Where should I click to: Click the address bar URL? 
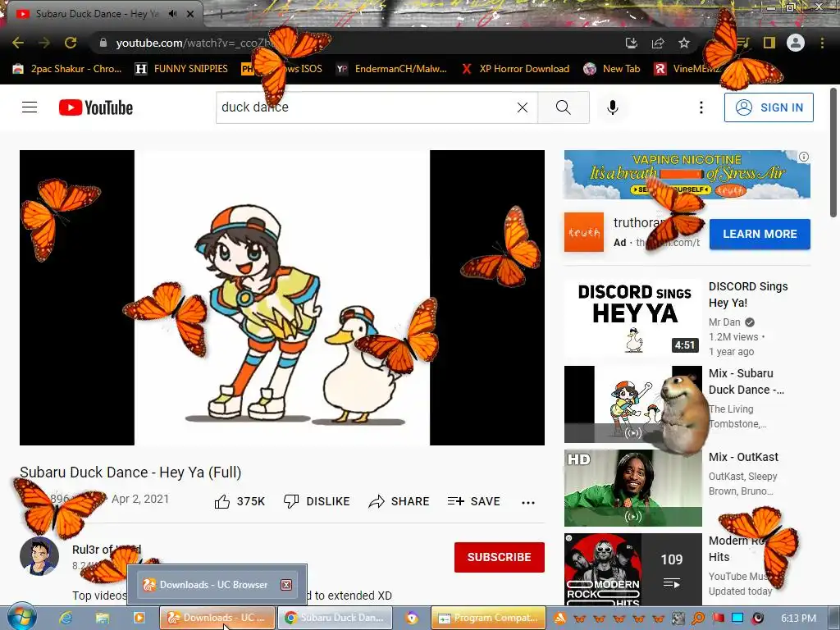pyautogui.click(x=195, y=43)
